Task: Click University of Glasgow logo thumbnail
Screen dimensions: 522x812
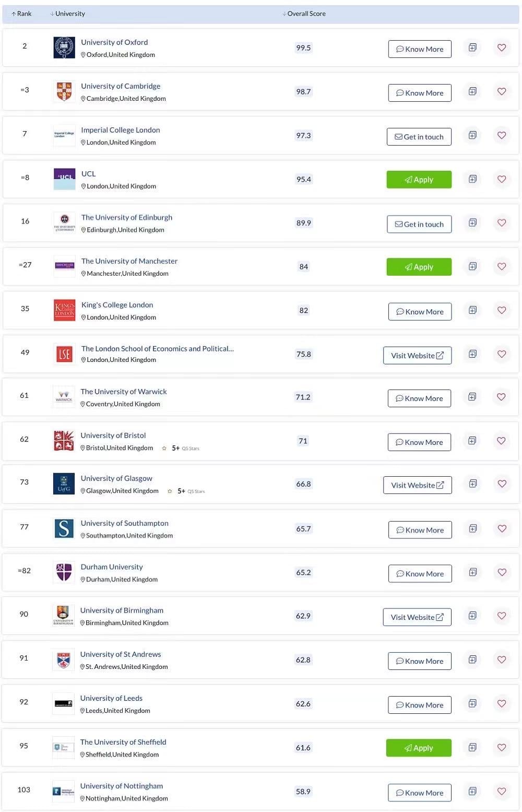Action: (64, 484)
